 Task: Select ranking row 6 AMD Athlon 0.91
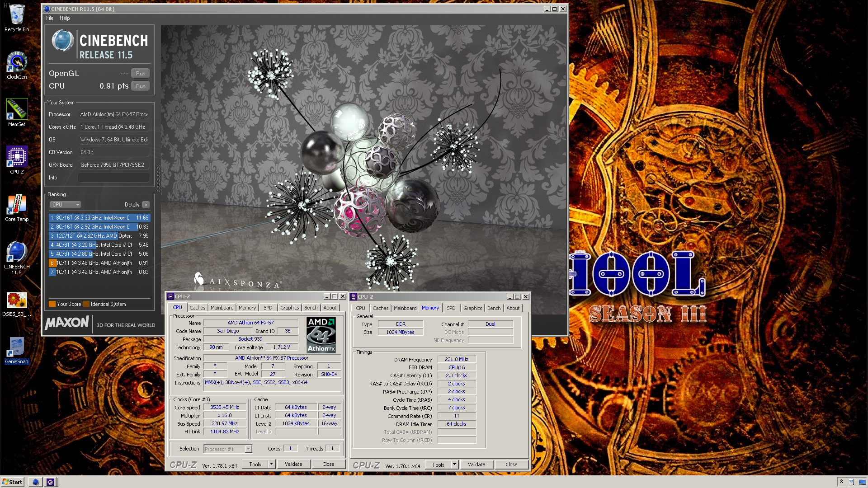tap(99, 263)
